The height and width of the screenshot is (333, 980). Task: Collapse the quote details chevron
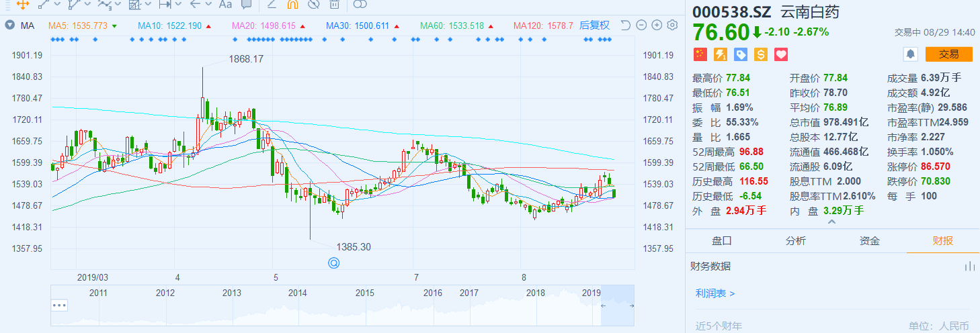coord(833,222)
